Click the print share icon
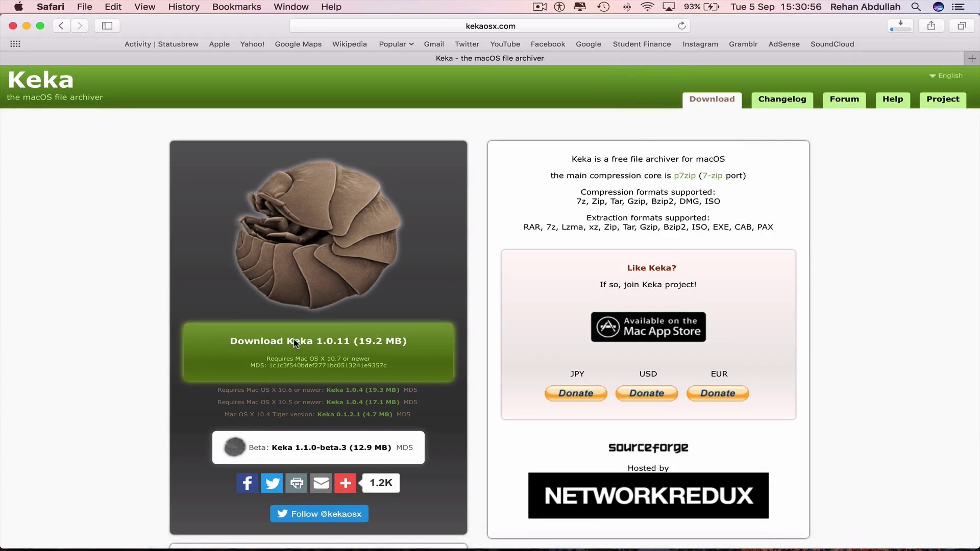 click(297, 483)
